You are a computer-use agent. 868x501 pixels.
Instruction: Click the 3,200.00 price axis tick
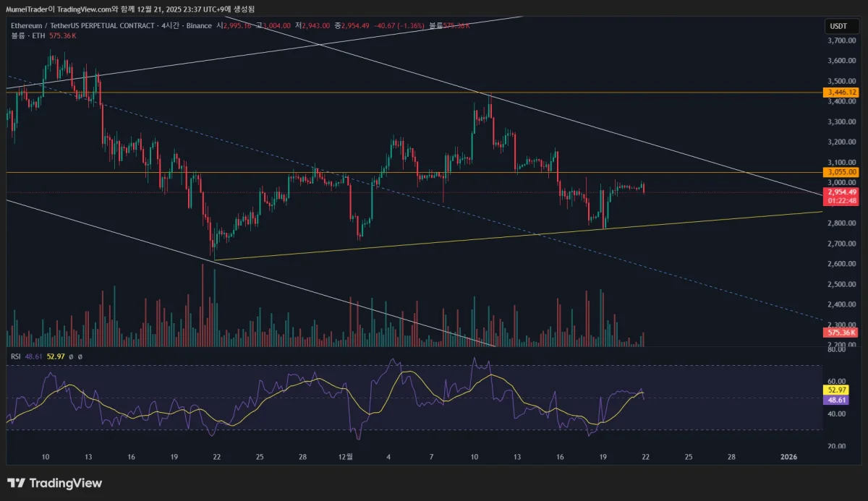[841, 142]
